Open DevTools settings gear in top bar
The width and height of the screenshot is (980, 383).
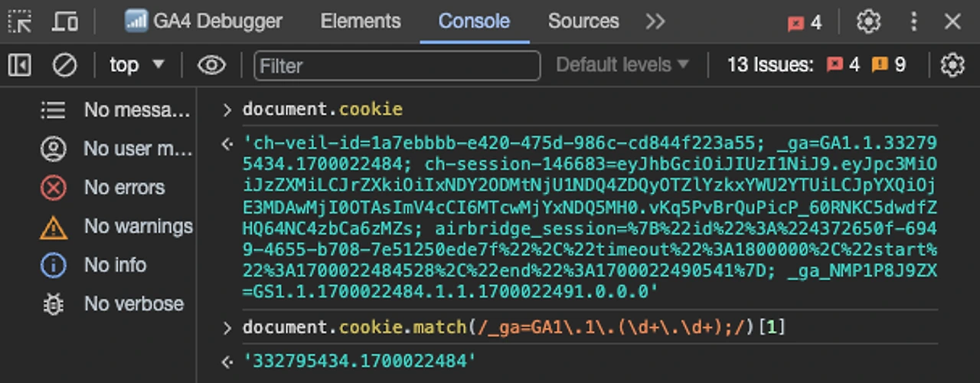coord(868,21)
